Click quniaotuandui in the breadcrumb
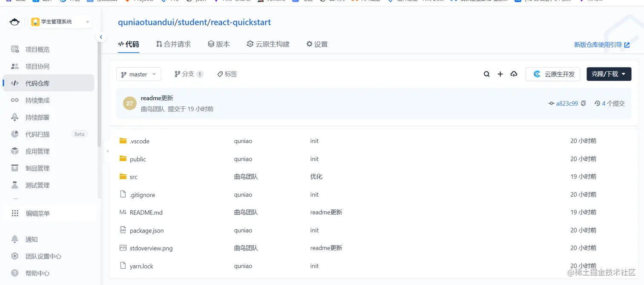This screenshot has width=644, height=285. pos(146,22)
